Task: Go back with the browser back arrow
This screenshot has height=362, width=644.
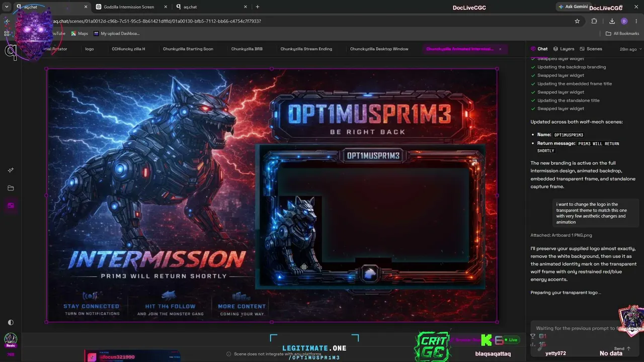Action: [7, 21]
